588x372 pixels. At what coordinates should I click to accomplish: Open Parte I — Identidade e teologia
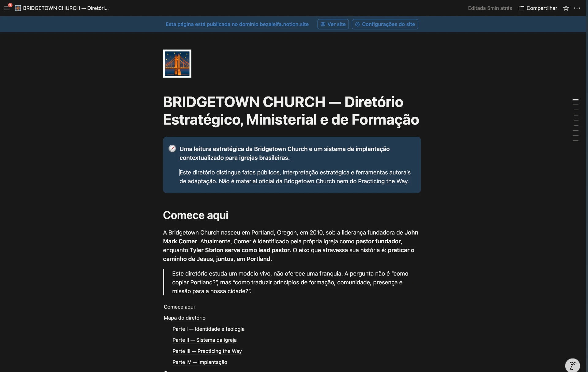(x=208, y=329)
